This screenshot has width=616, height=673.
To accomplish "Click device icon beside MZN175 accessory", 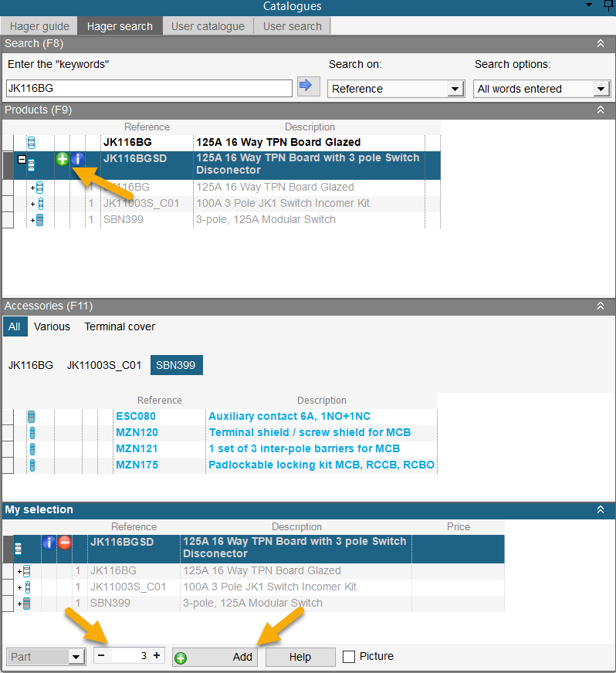I will (x=32, y=465).
